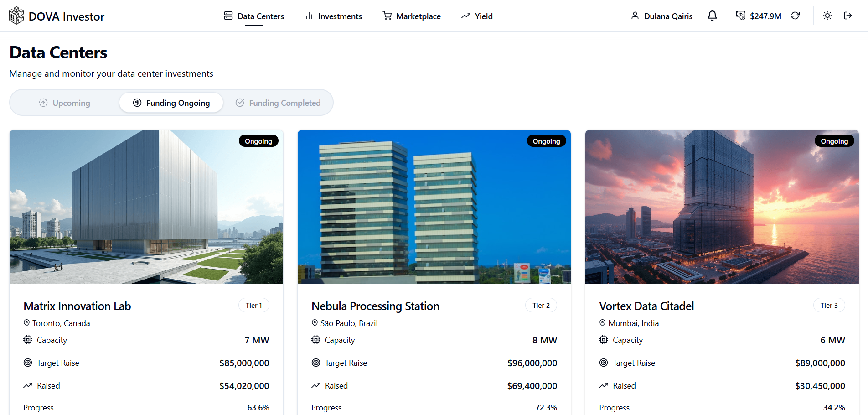Click the Target Raise icon on Nebula Processing Station

click(x=315, y=363)
